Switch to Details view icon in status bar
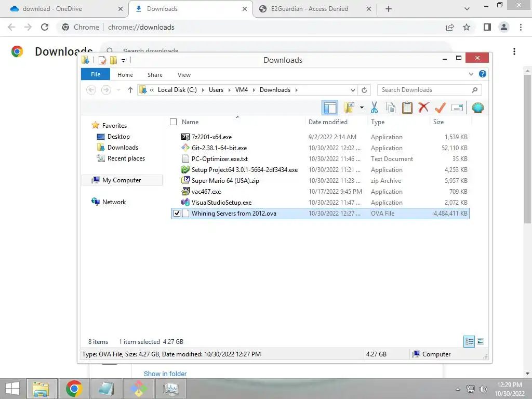 pos(469,341)
